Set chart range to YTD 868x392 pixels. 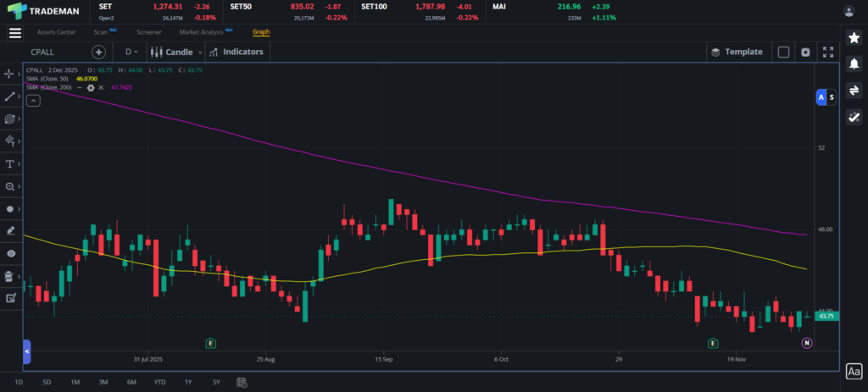coord(160,382)
